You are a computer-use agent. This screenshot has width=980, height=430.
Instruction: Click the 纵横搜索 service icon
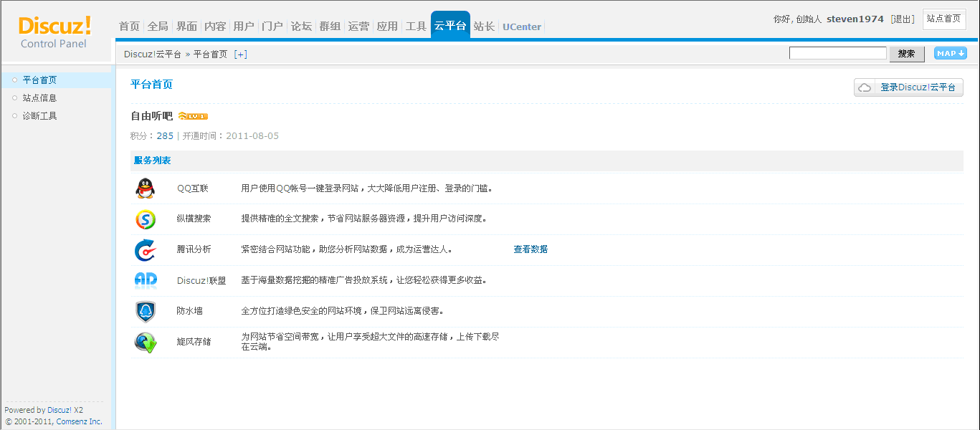pyautogui.click(x=145, y=219)
